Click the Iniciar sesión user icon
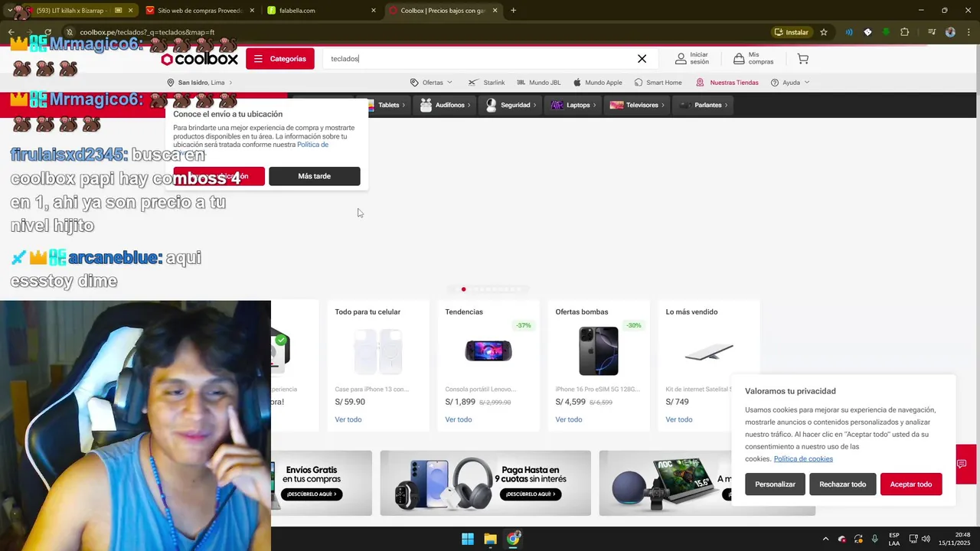Viewport: 980px width, 551px height. [681, 59]
